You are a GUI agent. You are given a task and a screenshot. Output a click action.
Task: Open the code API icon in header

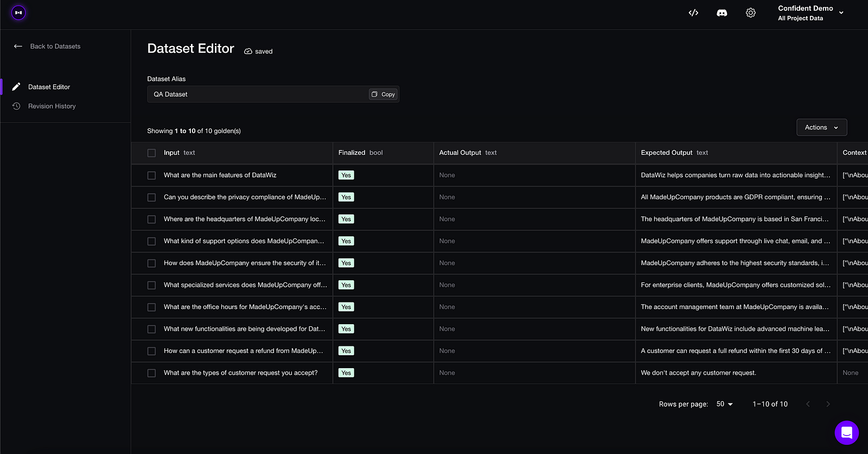(693, 12)
